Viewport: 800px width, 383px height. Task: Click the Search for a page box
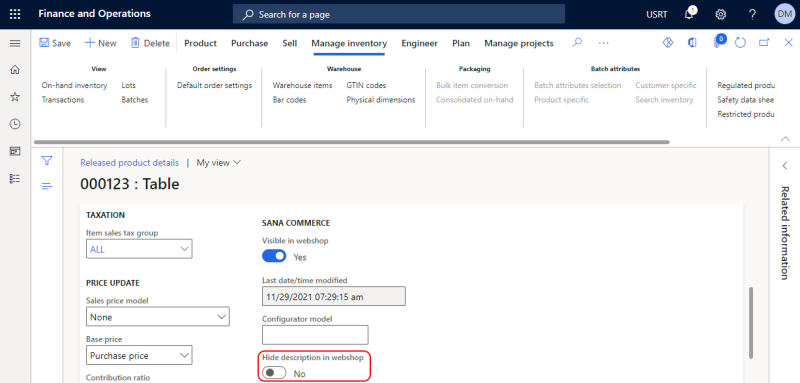[399, 14]
